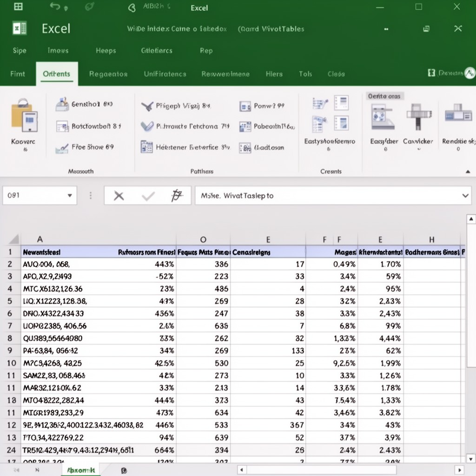Click the grid icon in title bar corner

pyautogui.click(x=18, y=7)
